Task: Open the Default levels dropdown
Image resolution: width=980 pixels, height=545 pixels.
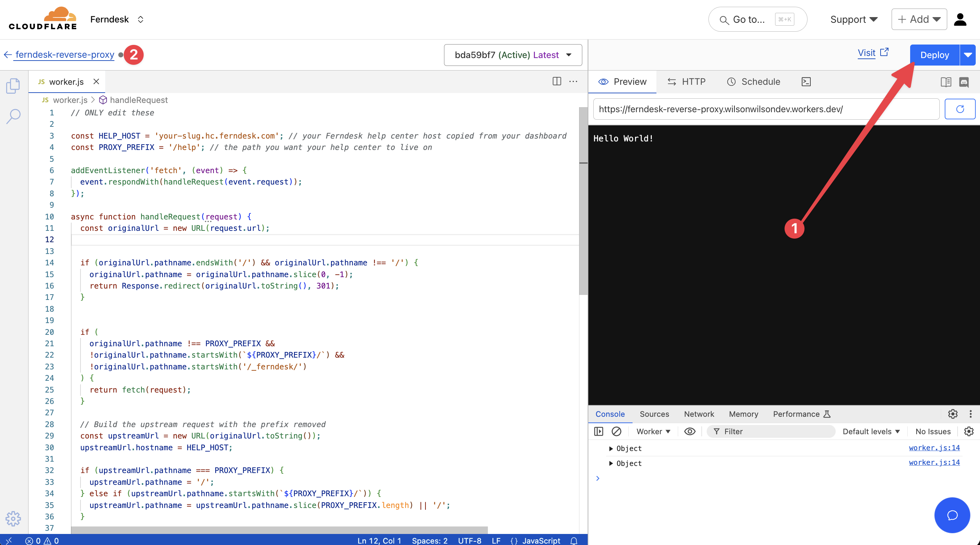Action: pyautogui.click(x=871, y=431)
